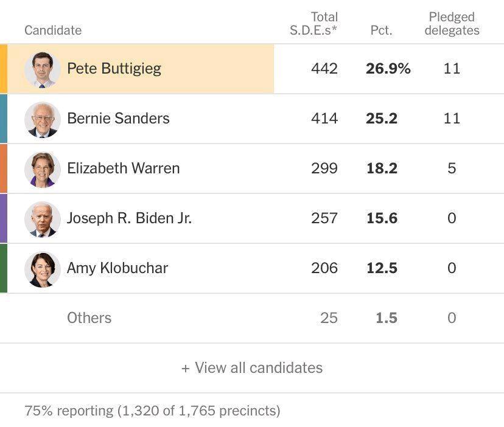This screenshot has width=504, height=427.
Task: Open the Joseph R. Biden Jr. name
Action: (129, 218)
